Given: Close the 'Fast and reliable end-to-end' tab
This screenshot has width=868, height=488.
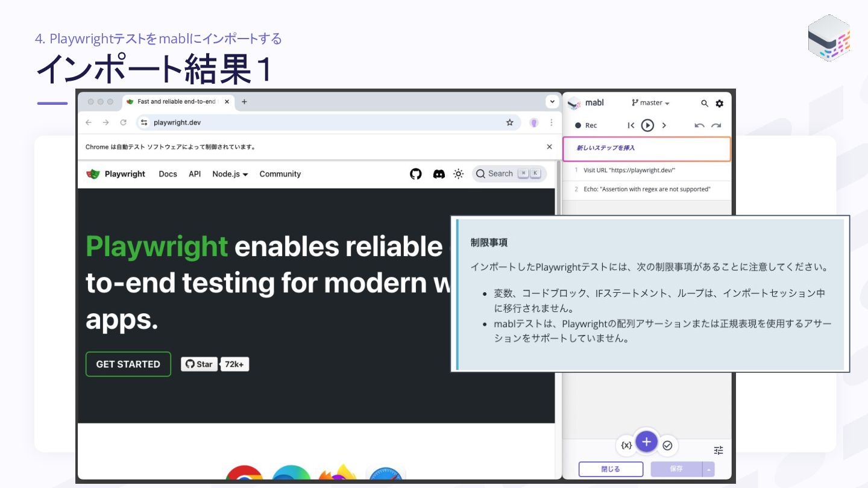Looking at the screenshot, I should [x=227, y=102].
